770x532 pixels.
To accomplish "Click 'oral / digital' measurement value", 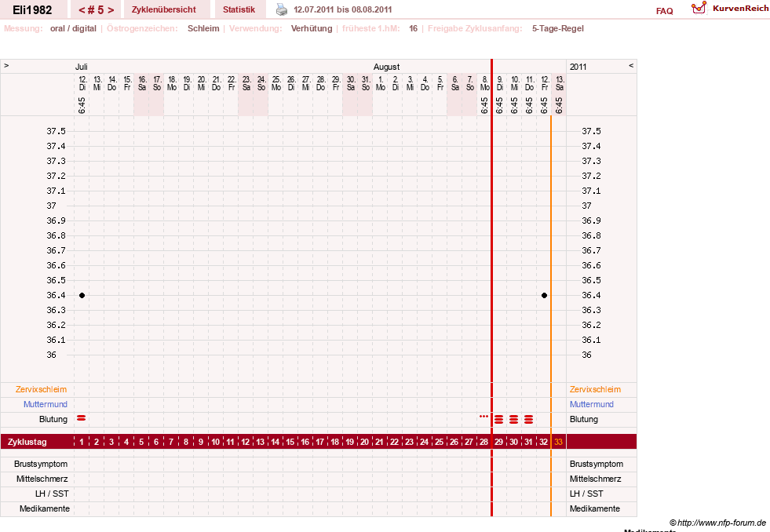I will coord(73,28).
